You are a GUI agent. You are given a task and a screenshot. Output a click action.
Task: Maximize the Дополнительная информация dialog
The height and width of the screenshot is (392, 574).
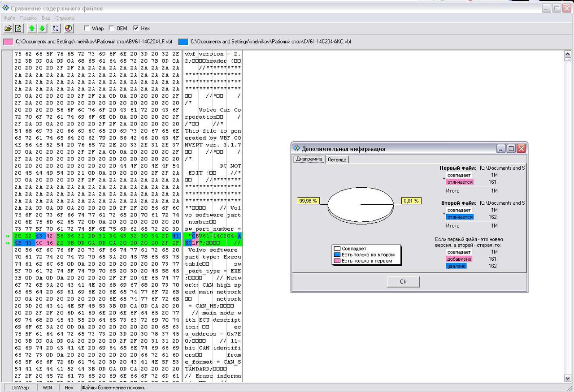click(x=511, y=149)
